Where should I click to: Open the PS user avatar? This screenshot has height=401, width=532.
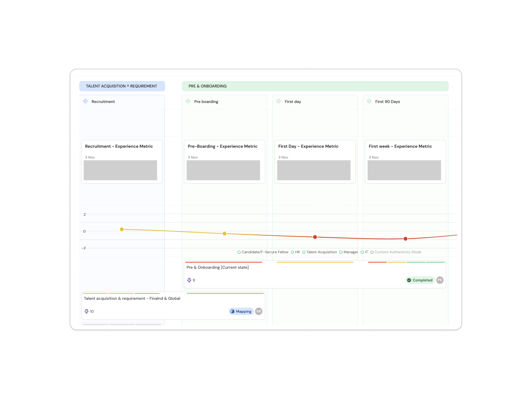[x=440, y=280]
